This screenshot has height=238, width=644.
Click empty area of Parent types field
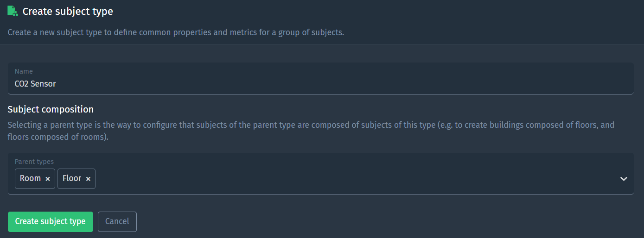(352, 179)
